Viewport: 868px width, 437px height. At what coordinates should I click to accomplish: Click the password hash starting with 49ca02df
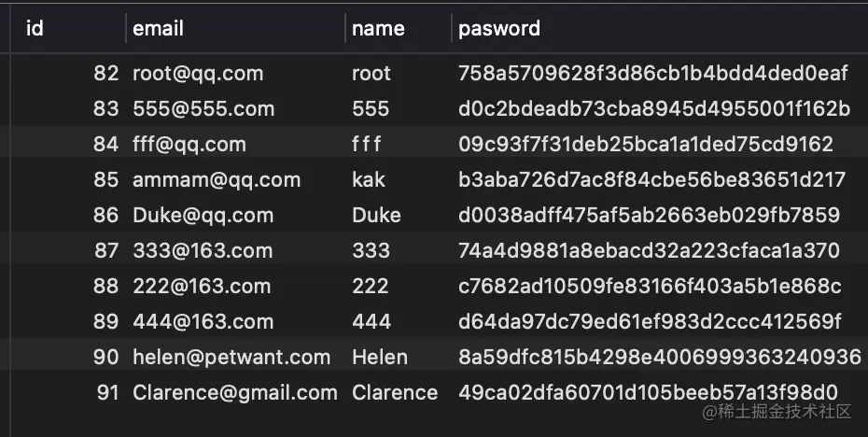pos(649,392)
